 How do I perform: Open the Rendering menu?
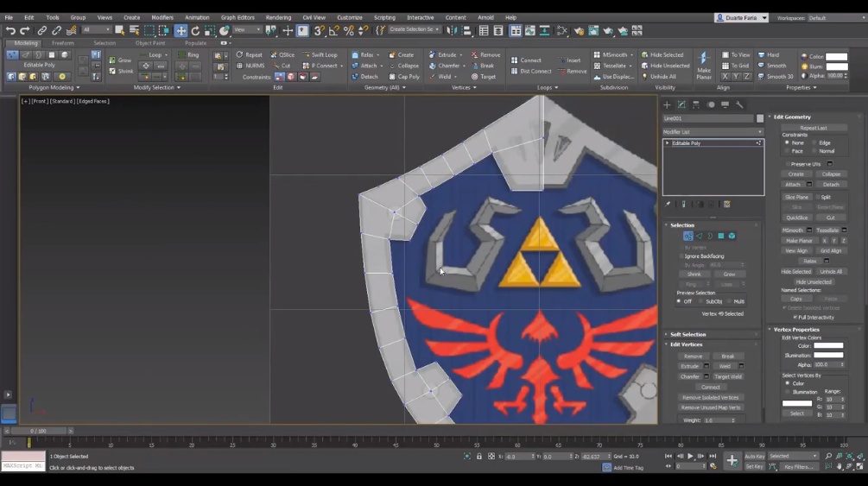[278, 18]
